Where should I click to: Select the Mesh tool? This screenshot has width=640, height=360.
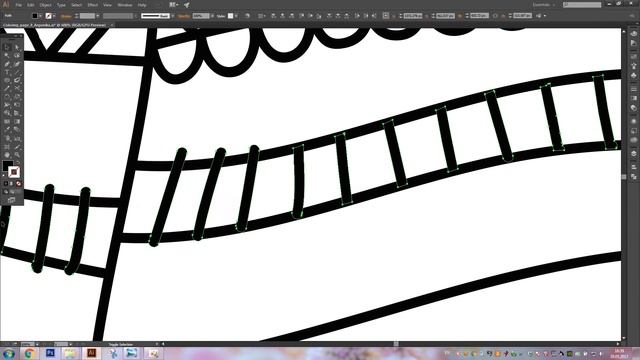[x=7, y=121]
